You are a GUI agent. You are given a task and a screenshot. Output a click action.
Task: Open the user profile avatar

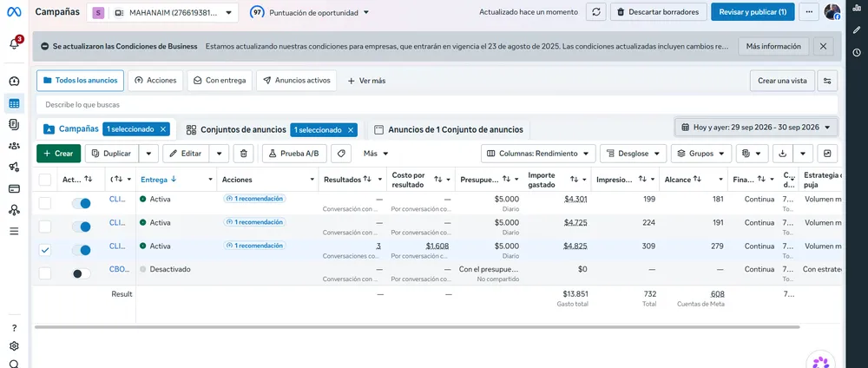(832, 12)
